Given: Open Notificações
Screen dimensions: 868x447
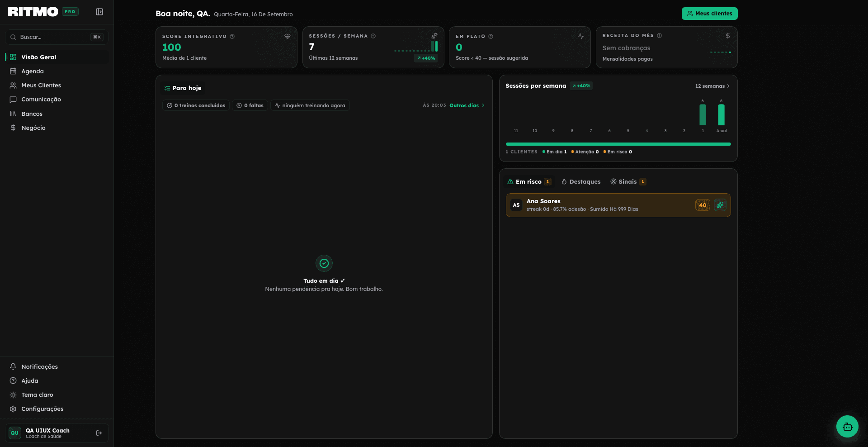Looking at the screenshot, I should (x=57, y=366).
